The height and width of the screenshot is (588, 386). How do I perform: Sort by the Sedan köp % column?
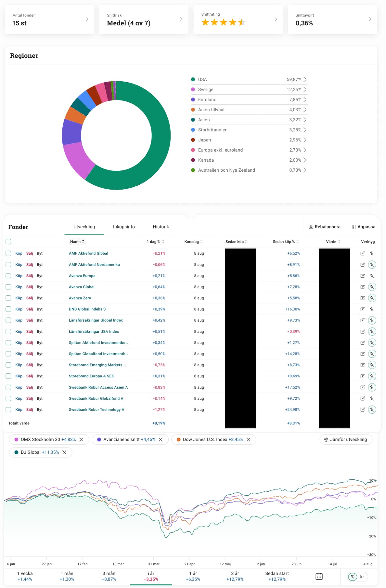(x=286, y=242)
